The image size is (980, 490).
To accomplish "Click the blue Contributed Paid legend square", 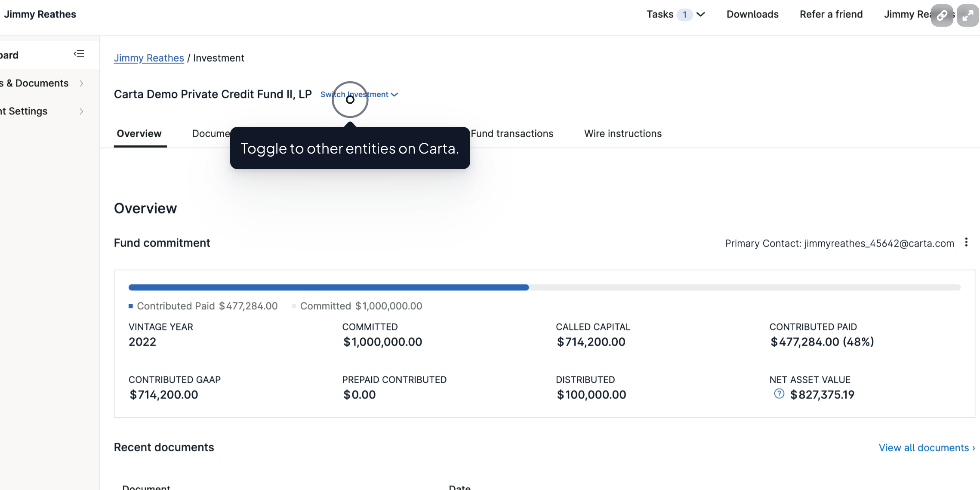I will (x=131, y=306).
